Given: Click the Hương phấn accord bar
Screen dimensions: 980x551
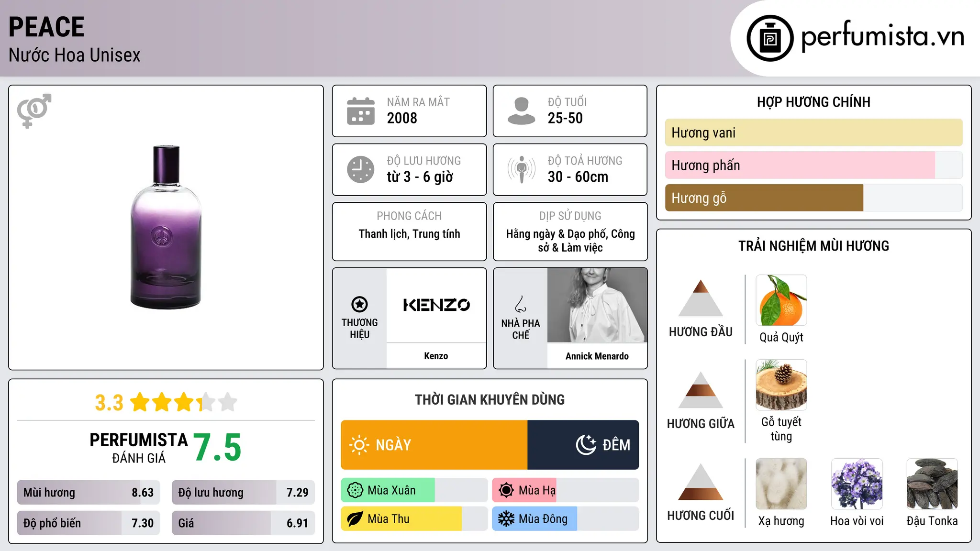Looking at the screenshot, I should (813, 165).
